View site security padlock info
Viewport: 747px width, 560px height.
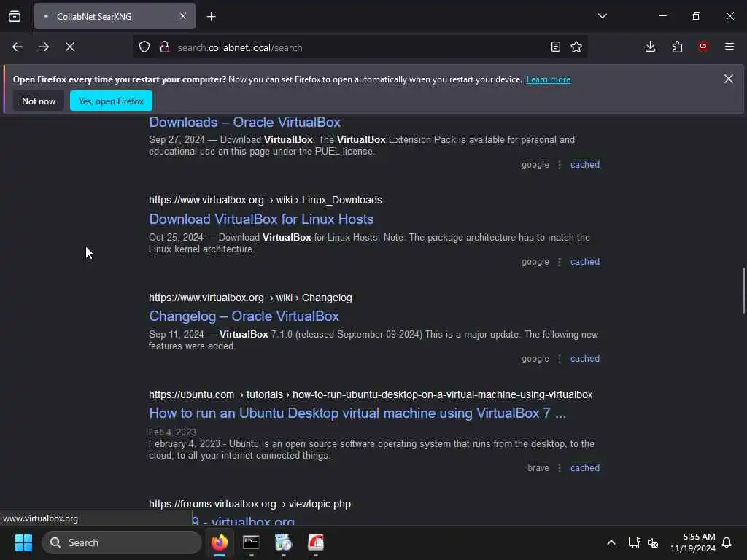(165, 47)
